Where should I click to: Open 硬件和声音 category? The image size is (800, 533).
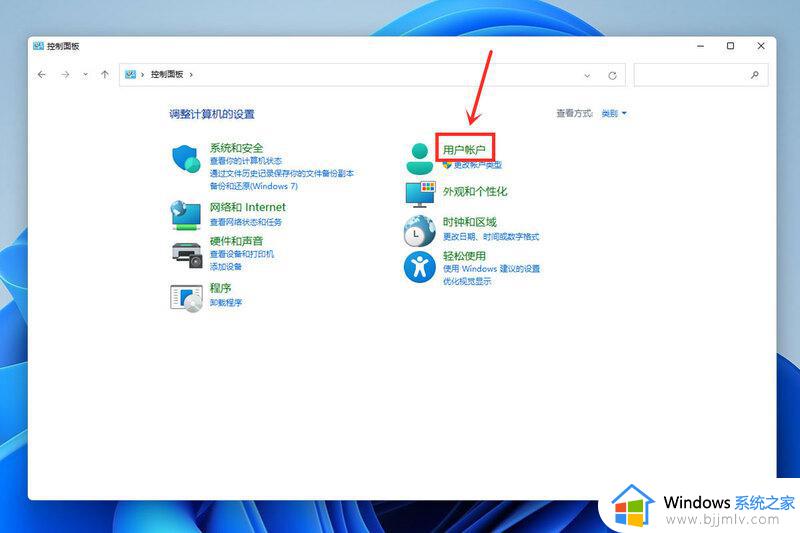point(237,241)
